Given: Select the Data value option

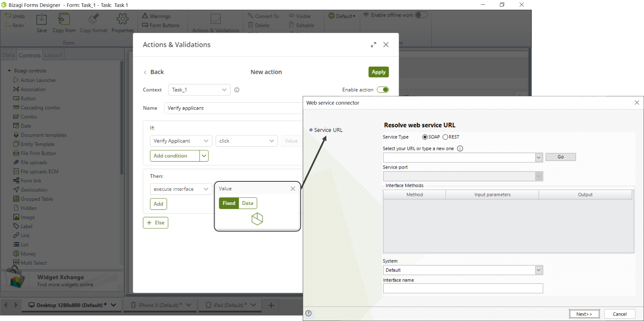Looking at the screenshot, I should (x=248, y=203).
